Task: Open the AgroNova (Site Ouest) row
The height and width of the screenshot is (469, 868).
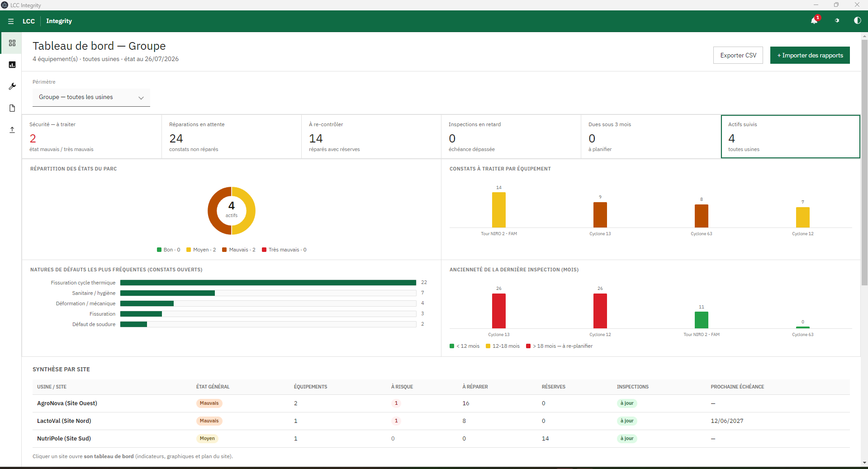Action: pos(441,403)
